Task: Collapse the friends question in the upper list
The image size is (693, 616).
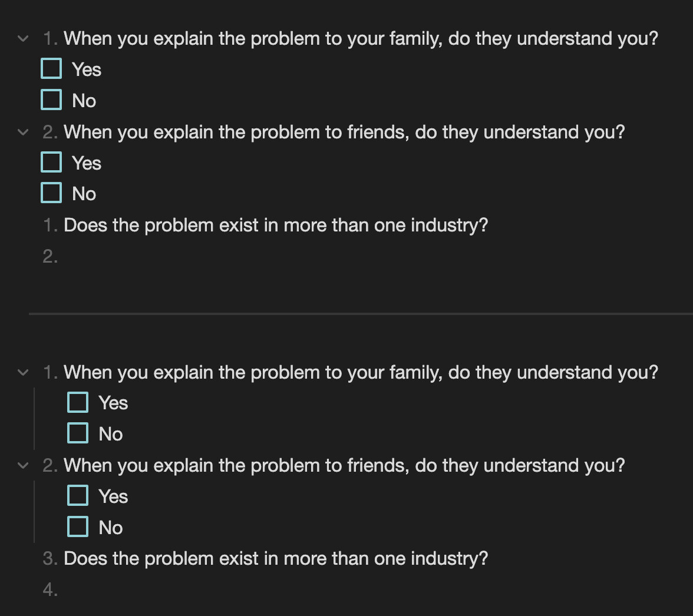Action: click(x=23, y=133)
